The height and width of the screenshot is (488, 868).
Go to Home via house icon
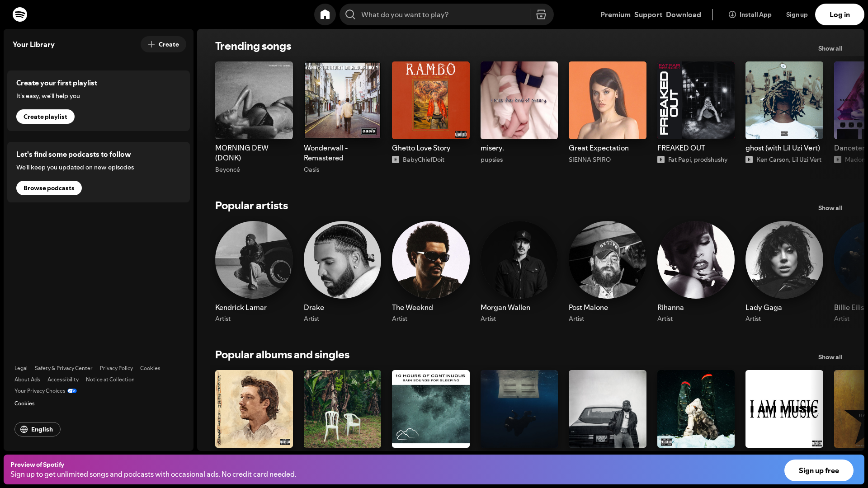tap(325, 14)
